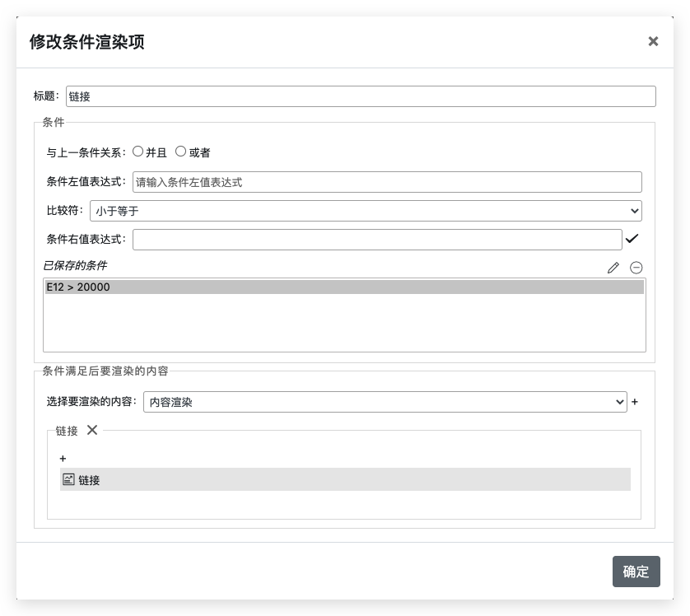This screenshot has height=616, width=690.
Task: Click the plus icon beside 内容渲染 dropdown
Action: (x=635, y=402)
